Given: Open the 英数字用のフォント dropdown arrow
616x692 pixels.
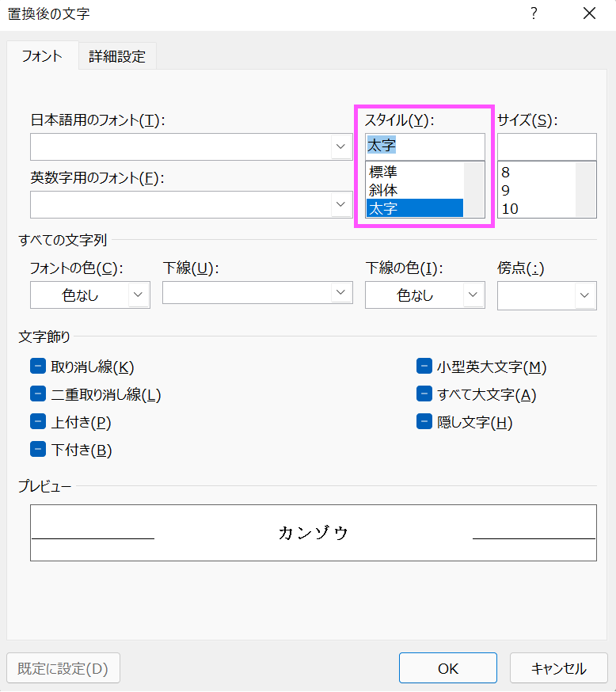Looking at the screenshot, I should point(340,204).
